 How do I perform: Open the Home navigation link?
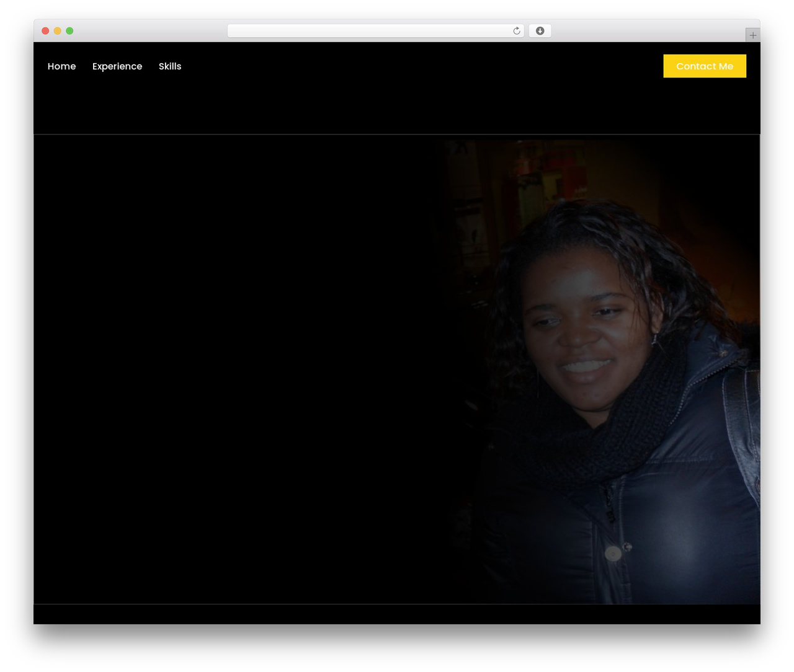point(61,66)
